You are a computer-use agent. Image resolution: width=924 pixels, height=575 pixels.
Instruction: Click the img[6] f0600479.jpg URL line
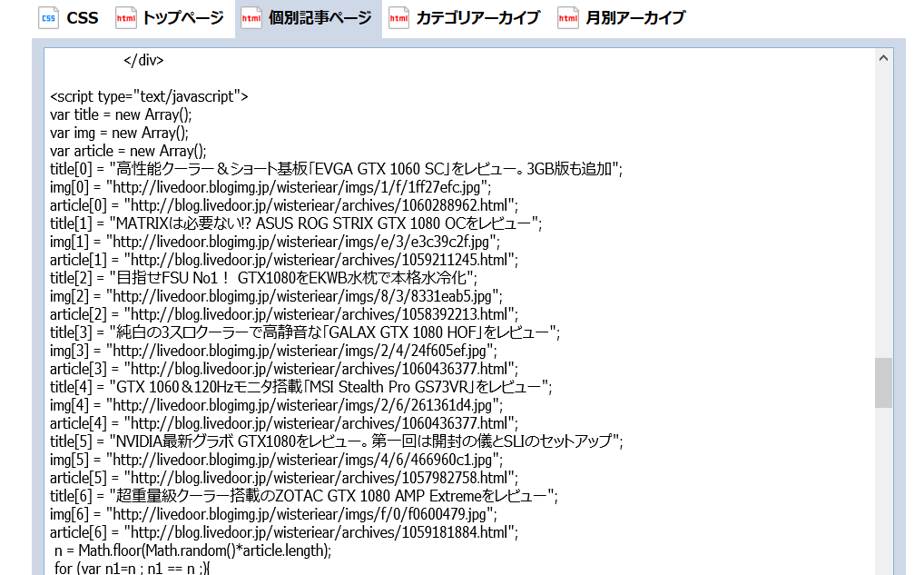(273, 514)
